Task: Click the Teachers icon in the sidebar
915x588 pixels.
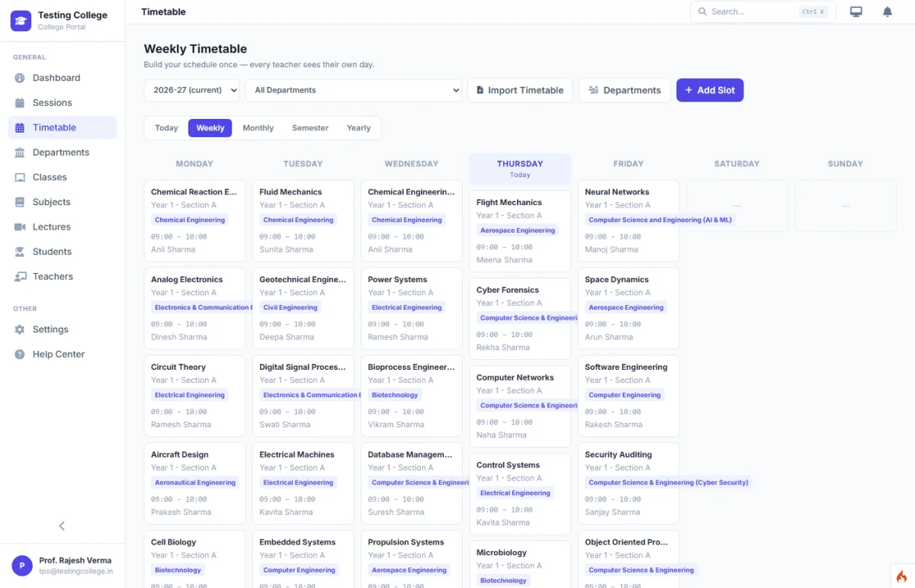Action: coord(20,277)
